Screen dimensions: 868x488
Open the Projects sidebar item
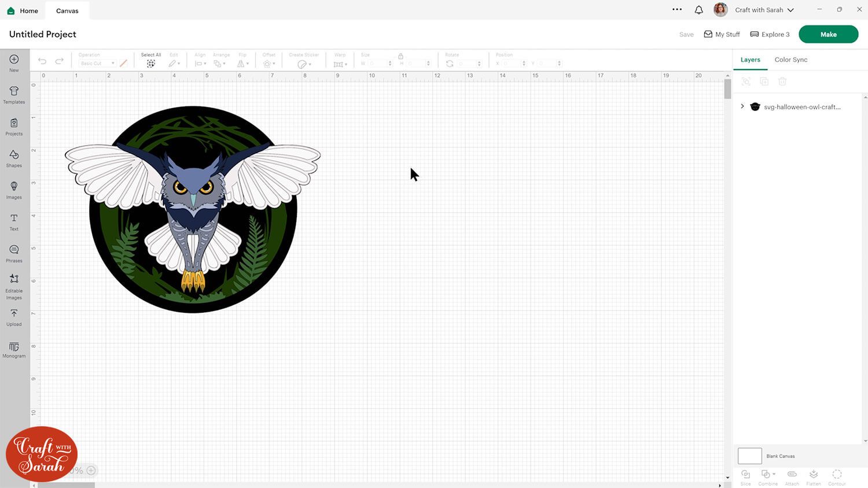coord(14,126)
